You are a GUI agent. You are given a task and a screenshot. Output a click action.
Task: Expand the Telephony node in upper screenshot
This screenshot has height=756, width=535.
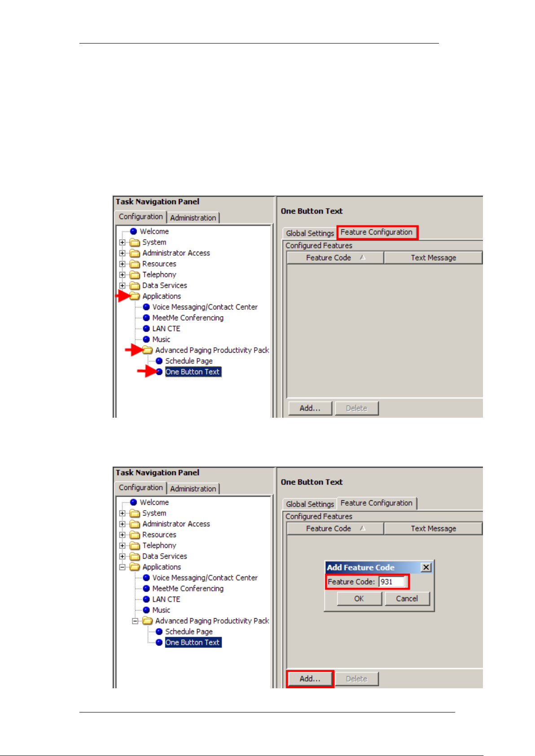click(x=123, y=275)
